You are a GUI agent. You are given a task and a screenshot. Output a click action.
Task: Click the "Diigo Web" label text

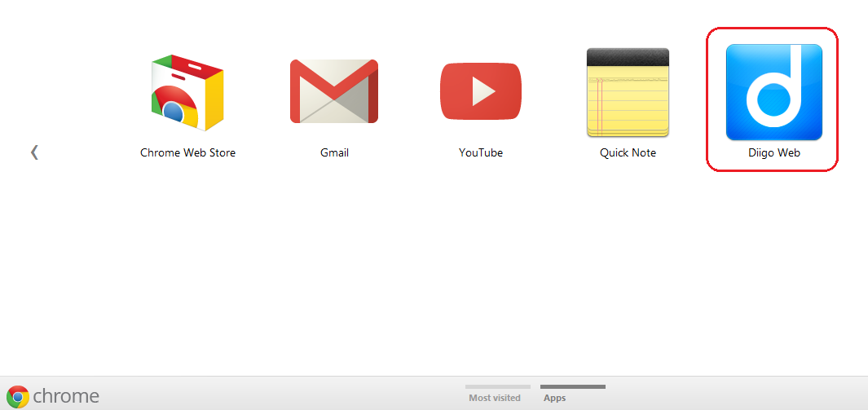[x=774, y=152]
